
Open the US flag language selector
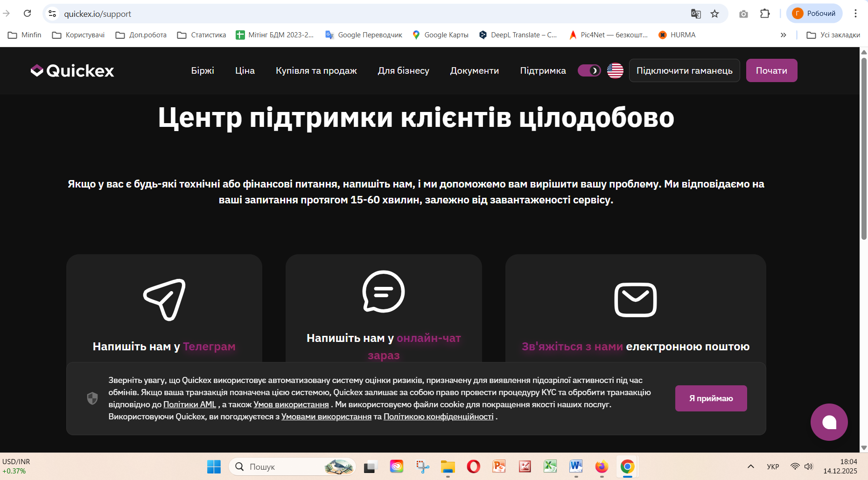tap(615, 70)
